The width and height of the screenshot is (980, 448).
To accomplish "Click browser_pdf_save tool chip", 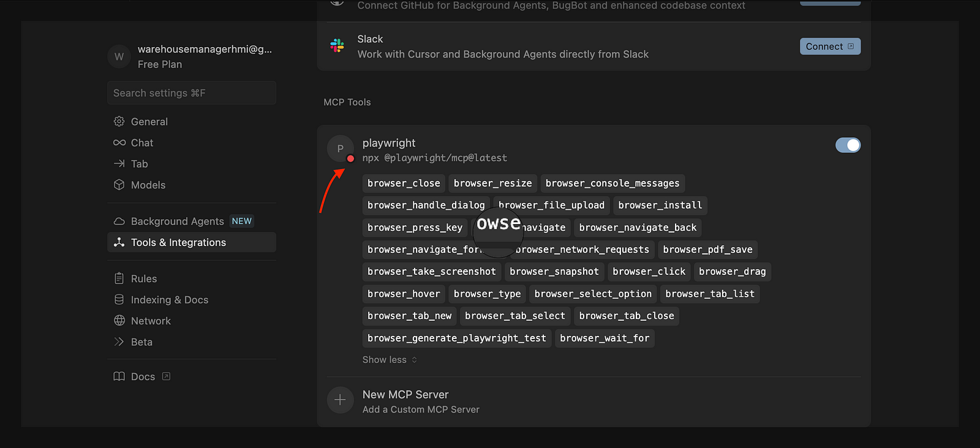I will click(707, 249).
